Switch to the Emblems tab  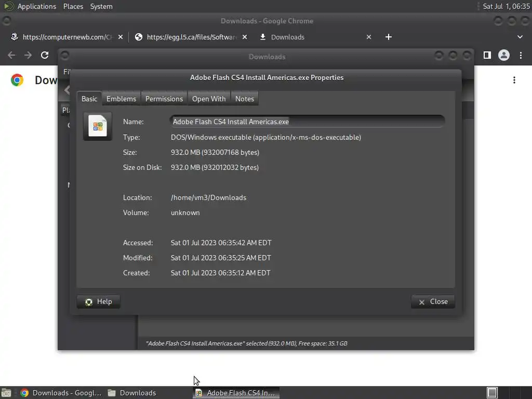point(121,99)
